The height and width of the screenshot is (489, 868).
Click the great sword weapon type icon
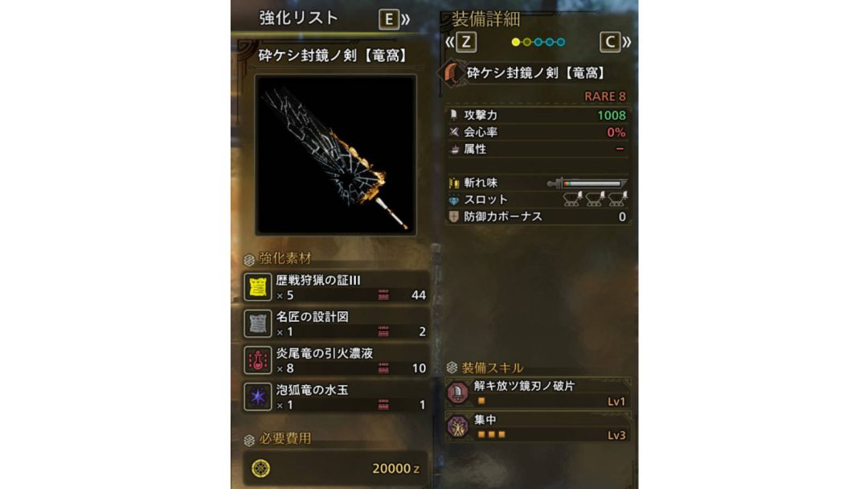pyautogui.click(x=452, y=74)
